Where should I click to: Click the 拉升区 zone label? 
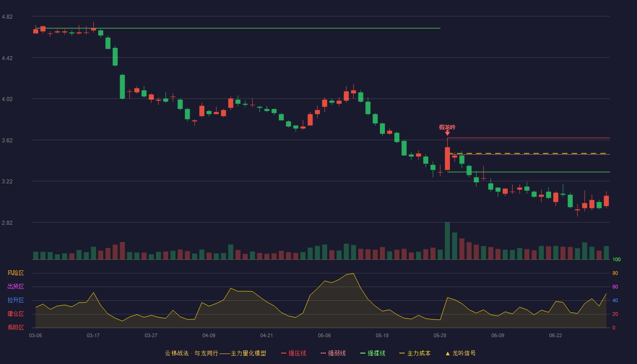pyautogui.click(x=16, y=300)
